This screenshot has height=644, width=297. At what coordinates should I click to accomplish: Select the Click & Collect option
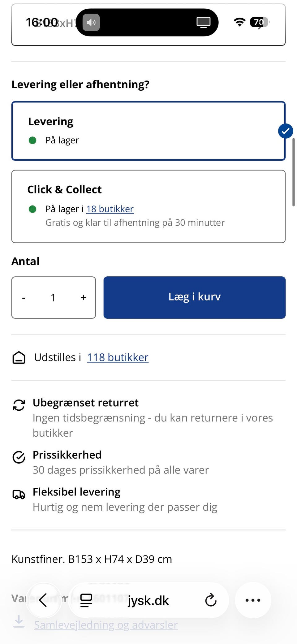[x=148, y=206]
